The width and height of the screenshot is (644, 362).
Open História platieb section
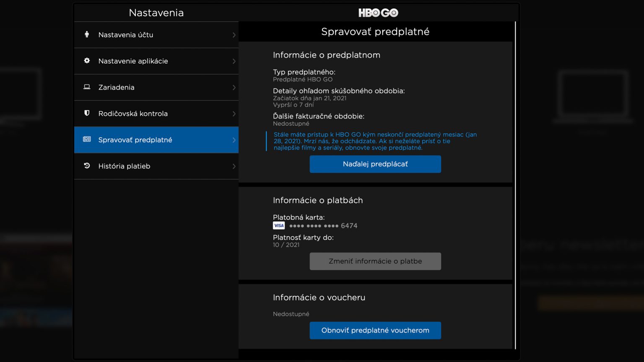tap(156, 166)
